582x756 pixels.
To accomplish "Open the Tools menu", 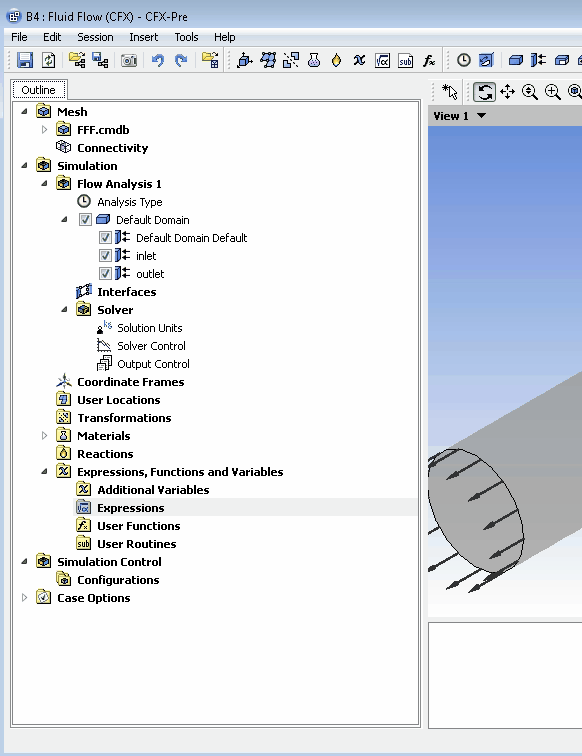I will pos(186,37).
